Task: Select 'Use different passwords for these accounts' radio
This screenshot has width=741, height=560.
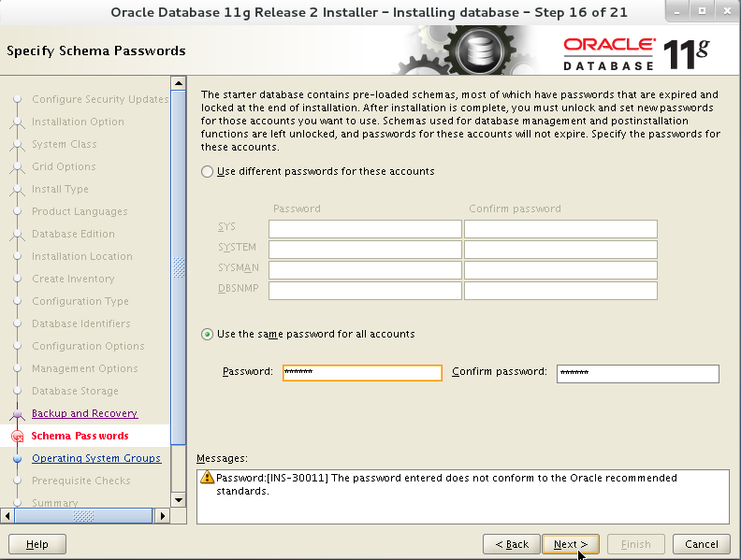Action: coord(207,171)
